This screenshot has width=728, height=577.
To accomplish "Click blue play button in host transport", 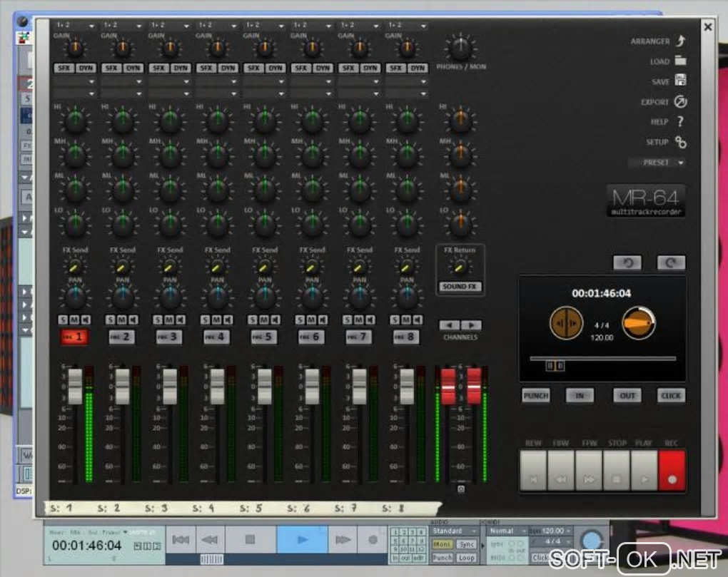I will coord(302,539).
